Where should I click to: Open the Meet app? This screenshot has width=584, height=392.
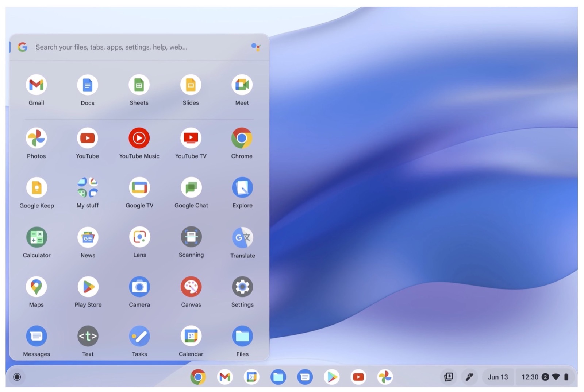click(242, 85)
